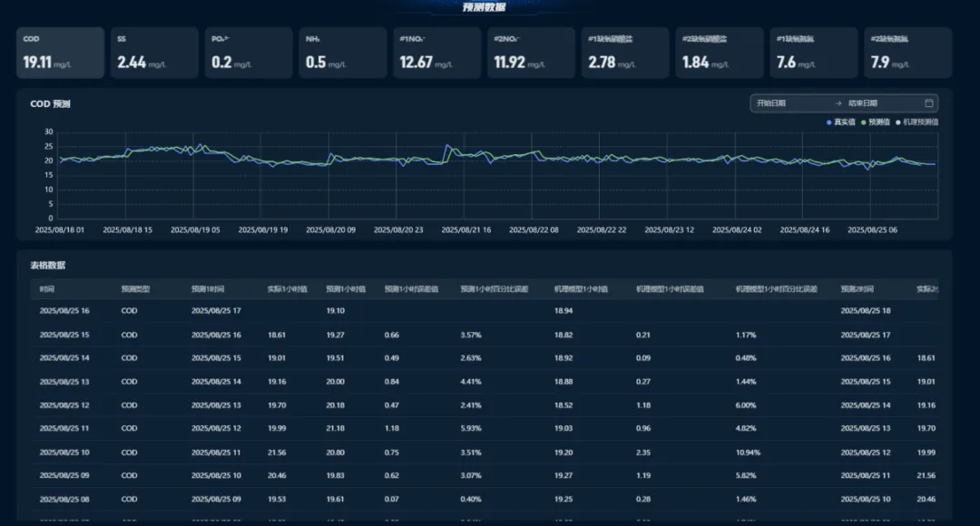
Task: Select the 7.9 mg/L metric card
Action: [907, 53]
